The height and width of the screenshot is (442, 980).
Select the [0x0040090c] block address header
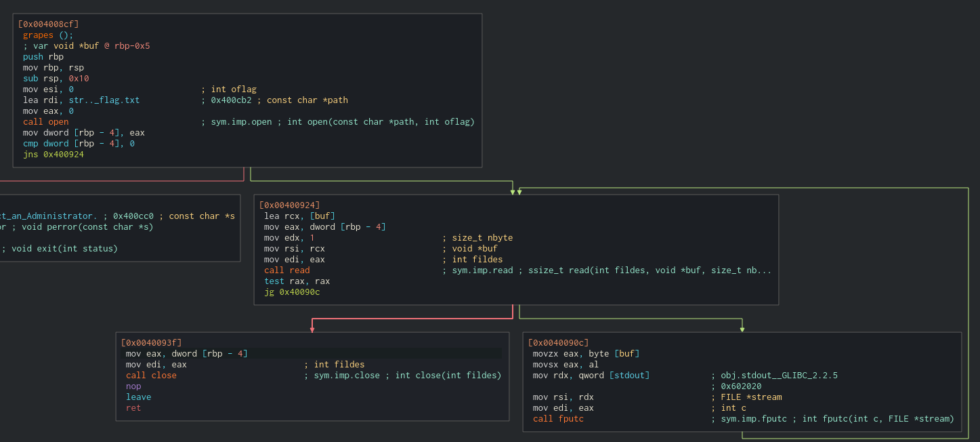(558, 343)
